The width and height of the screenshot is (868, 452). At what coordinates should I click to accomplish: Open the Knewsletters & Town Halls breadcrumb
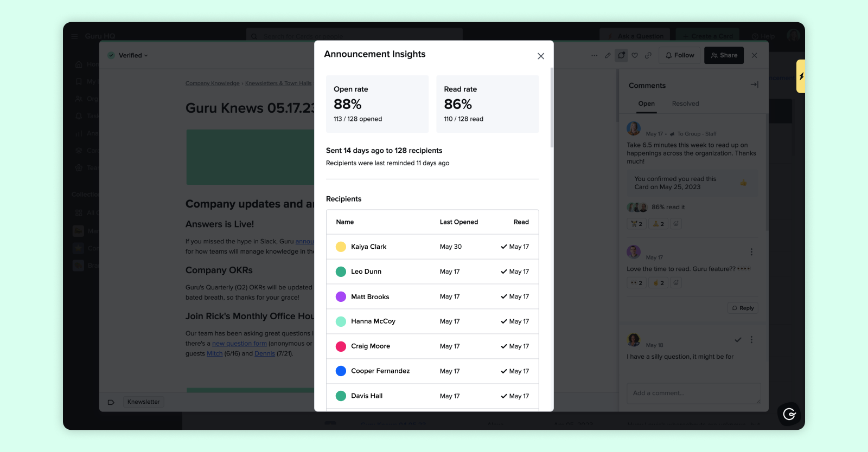(x=278, y=83)
